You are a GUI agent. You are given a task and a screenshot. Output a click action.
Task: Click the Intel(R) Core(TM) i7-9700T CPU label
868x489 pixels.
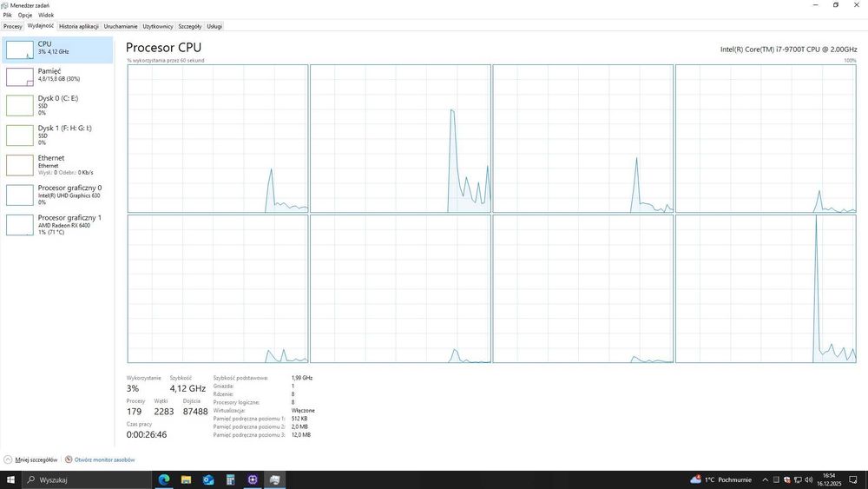point(788,50)
